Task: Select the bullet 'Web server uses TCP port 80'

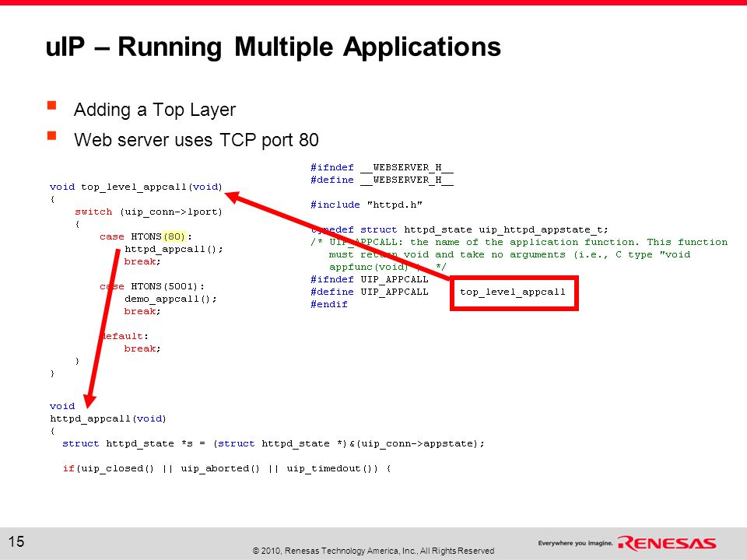Action: point(196,140)
